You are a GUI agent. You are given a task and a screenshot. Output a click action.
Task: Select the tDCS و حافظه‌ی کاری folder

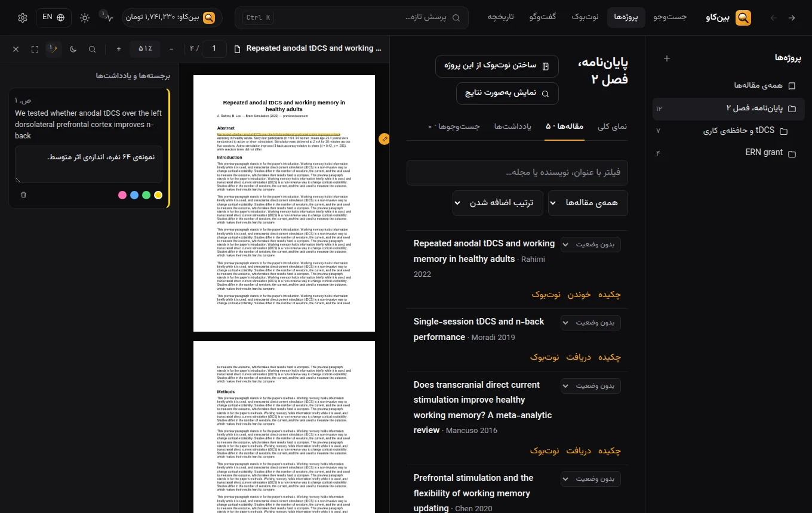click(x=728, y=131)
